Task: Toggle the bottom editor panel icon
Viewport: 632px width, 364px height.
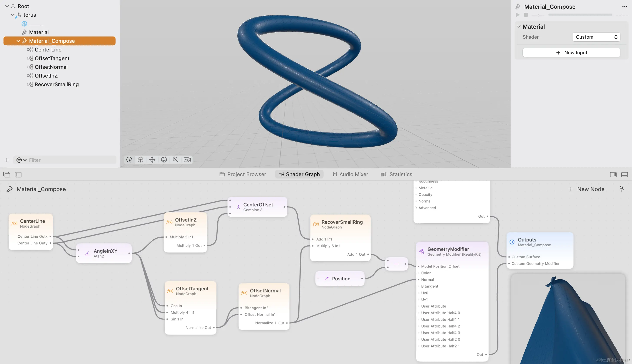Action: click(624, 174)
